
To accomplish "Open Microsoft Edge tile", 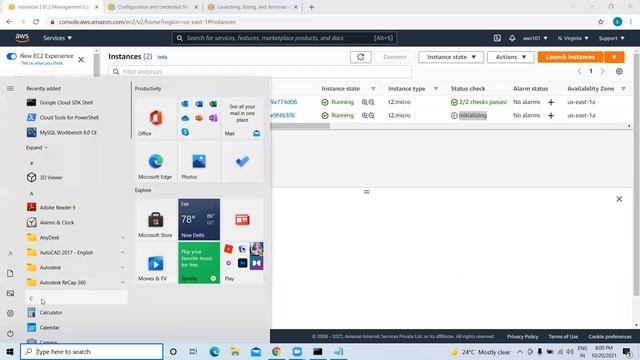I will tap(156, 162).
